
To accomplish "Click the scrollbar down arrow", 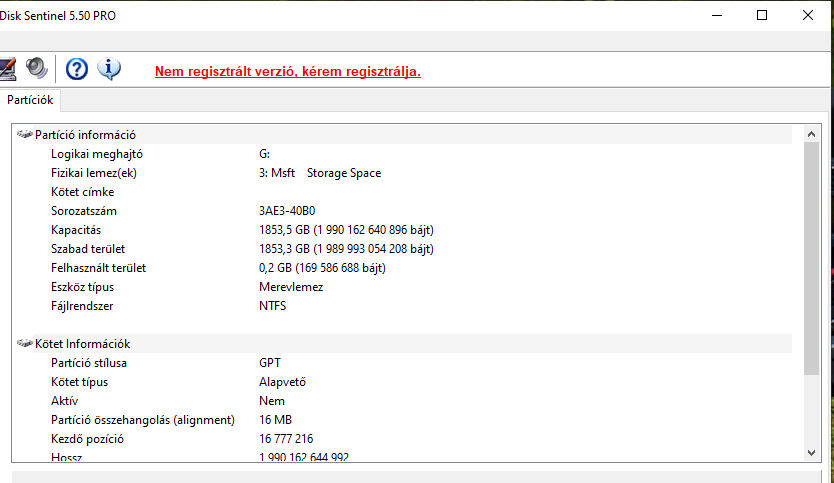I will [811, 453].
